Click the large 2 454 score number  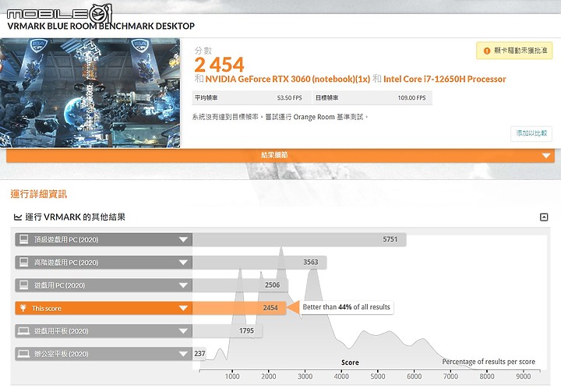(x=219, y=65)
